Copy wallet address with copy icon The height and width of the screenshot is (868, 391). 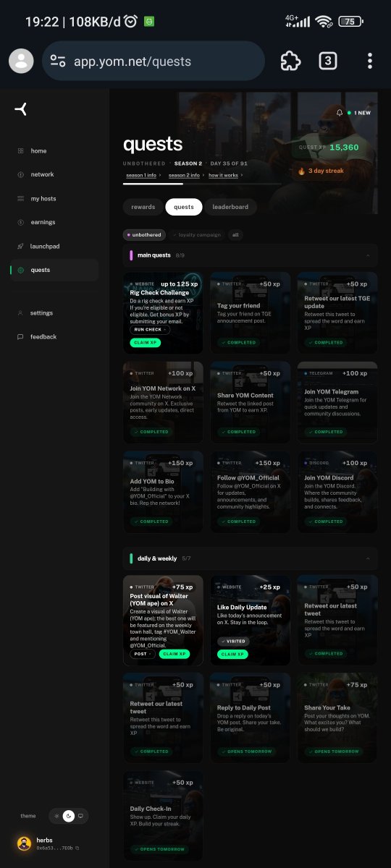(x=77, y=848)
